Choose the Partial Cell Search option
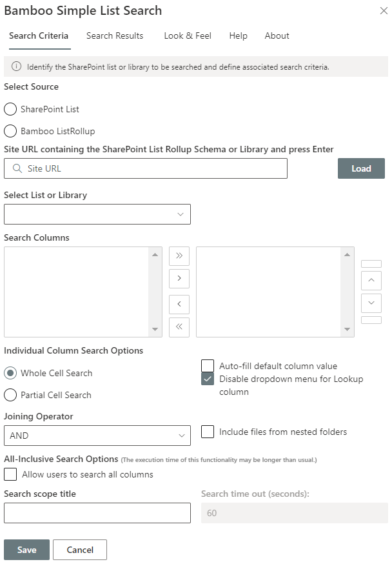This screenshot has height=562, width=392. click(10, 395)
